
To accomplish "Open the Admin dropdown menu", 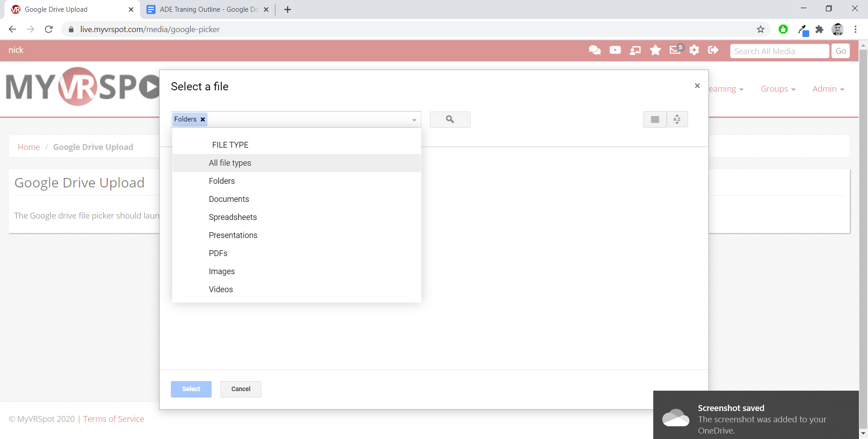I will click(x=828, y=89).
